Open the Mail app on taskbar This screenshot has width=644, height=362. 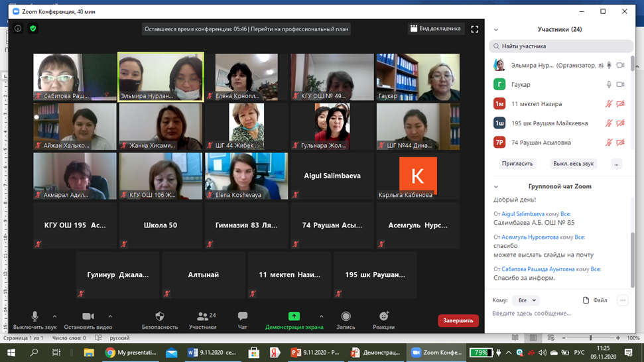point(172,353)
